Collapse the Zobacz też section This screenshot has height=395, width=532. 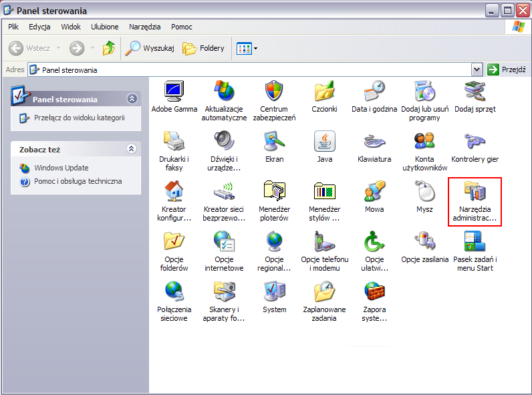pos(132,149)
